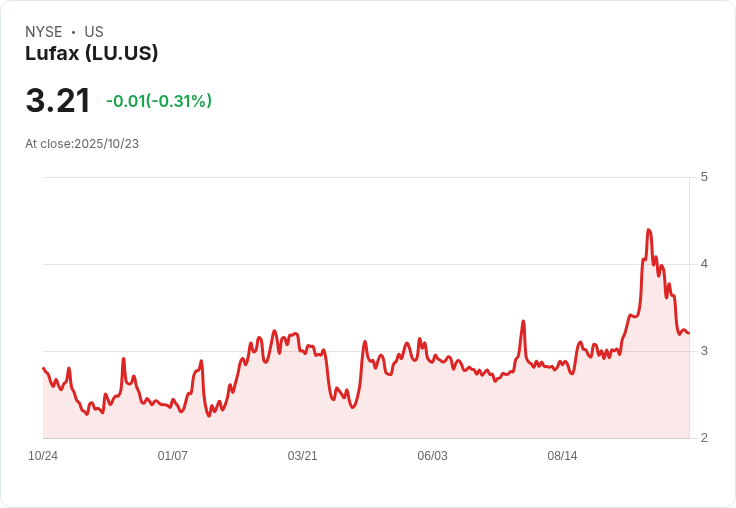Click the highest peak of the price line
Image resolution: width=736 pixels, height=508 pixels.
[x=649, y=230]
